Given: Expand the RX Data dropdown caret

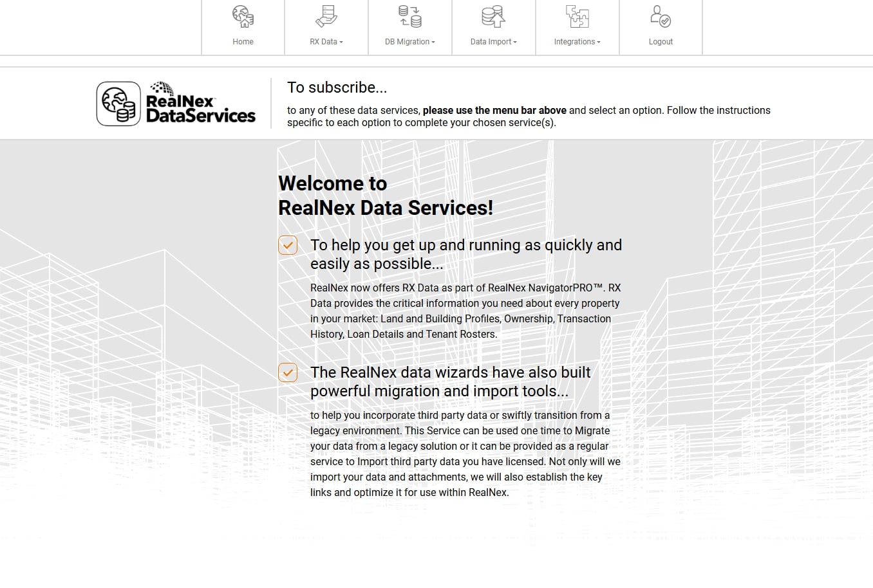Looking at the screenshot, I should (341, 42).
